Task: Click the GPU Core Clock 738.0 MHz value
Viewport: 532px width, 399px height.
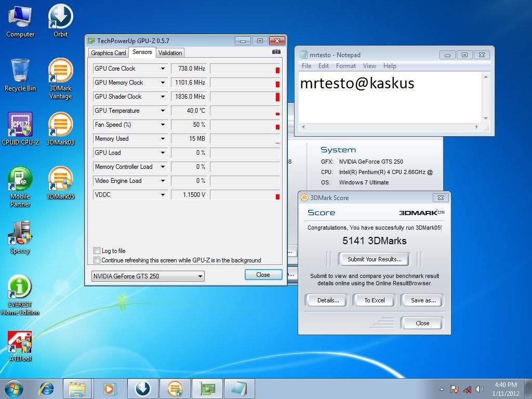Action: (189, 69)
